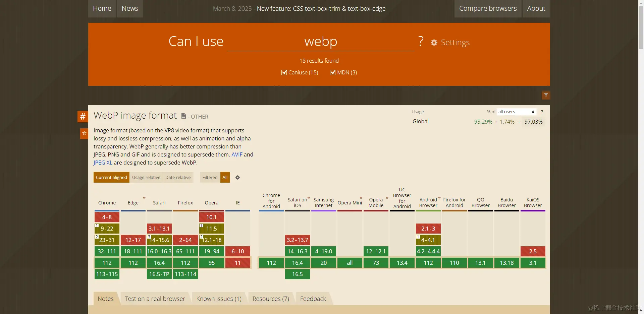This screenshot has height=314, width=644.
Task: Click Opera 10.1 cell
Action: point(212,217)
